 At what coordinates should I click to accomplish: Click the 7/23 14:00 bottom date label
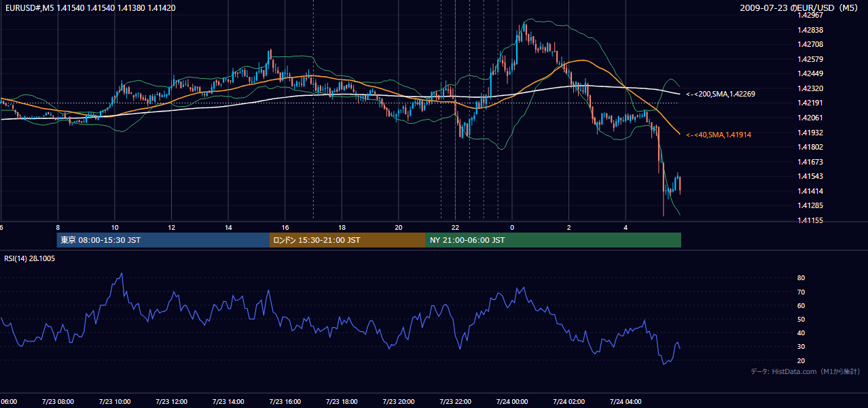[228, 402]
